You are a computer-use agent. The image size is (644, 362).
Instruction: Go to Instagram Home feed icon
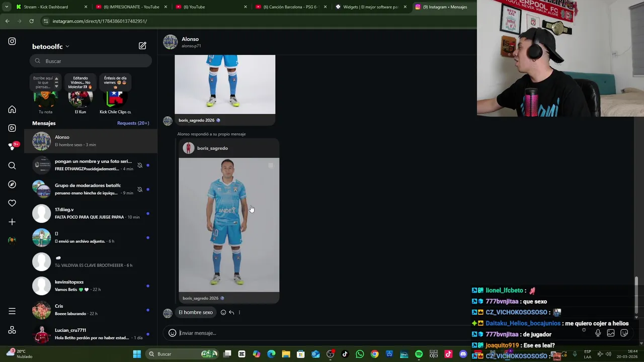(x=12, y=110)
